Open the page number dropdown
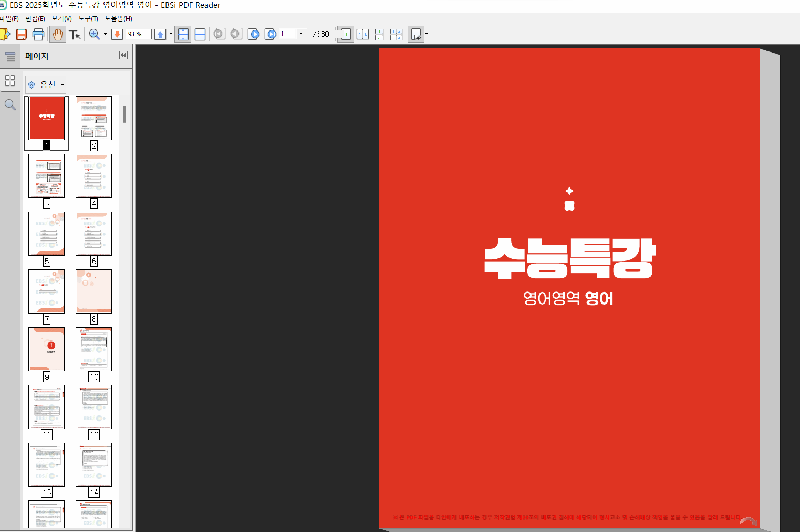Image resolution: width=800 pixels, height=532 pixels. coord(302,34)
